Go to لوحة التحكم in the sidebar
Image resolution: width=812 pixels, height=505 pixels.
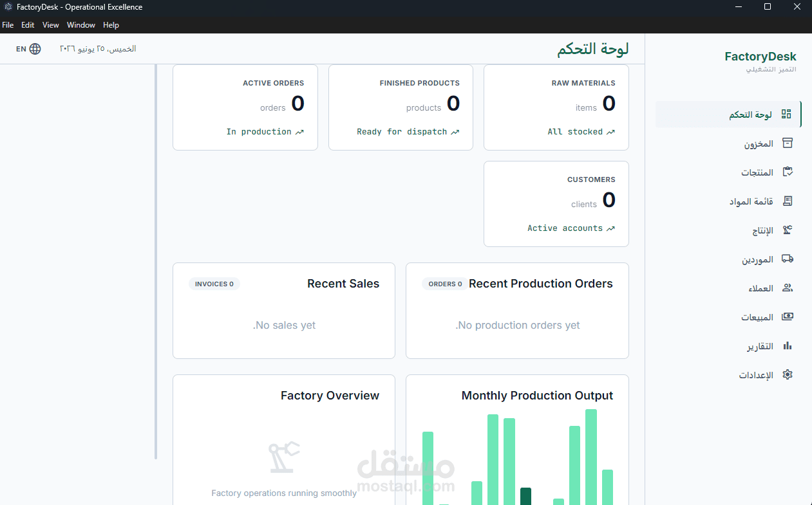point(728,114)
